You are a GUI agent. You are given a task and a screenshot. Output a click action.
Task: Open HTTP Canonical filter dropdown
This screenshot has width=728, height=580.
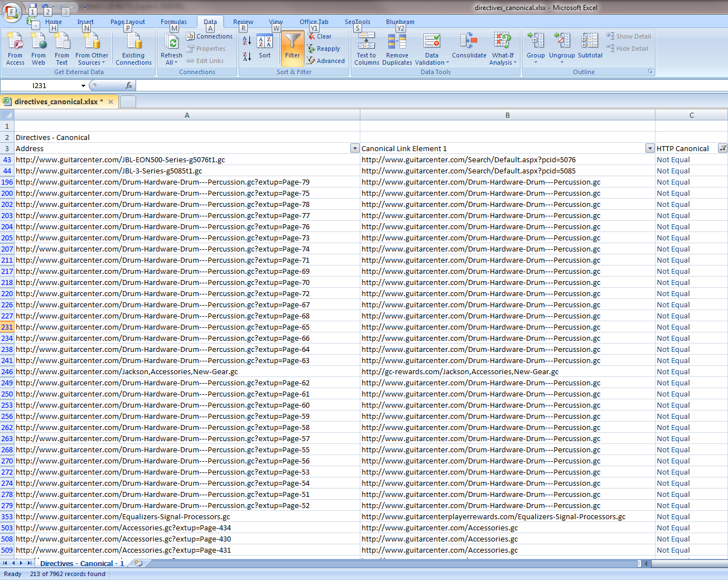(722, 148)
